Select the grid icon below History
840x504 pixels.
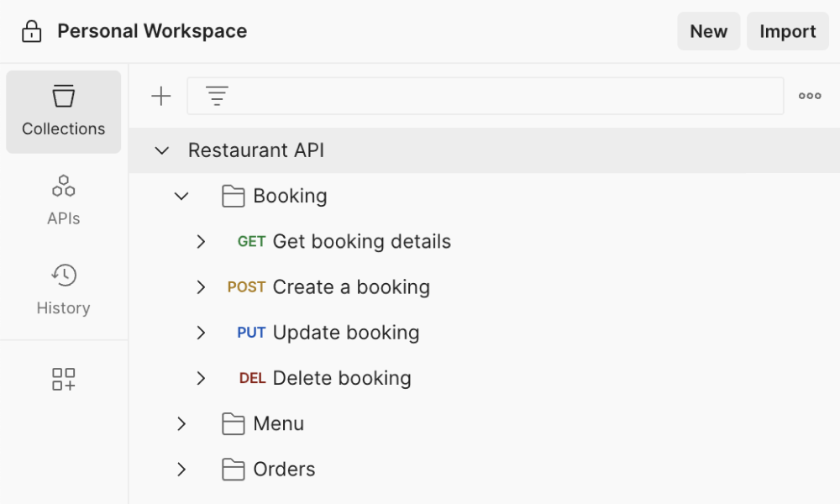click(63, 379)
